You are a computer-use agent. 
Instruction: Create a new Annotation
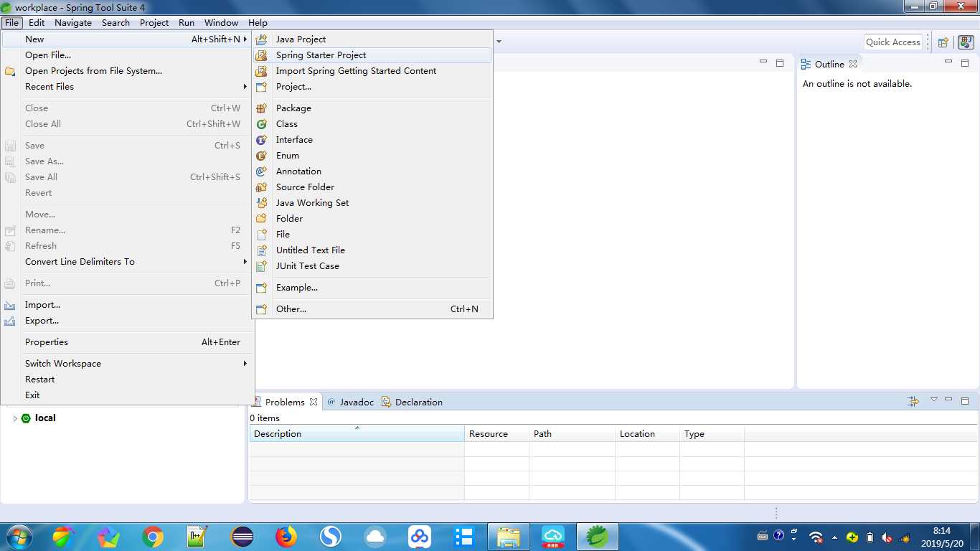[372, 171]
